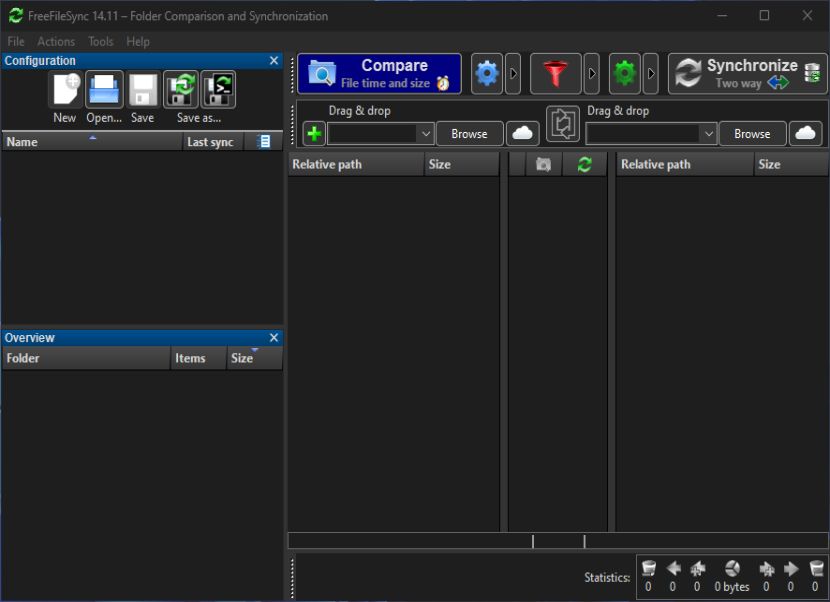Click the sync action column icon
Image resolution: width=830 pixels, height=602 pixels.
(584, 165)
